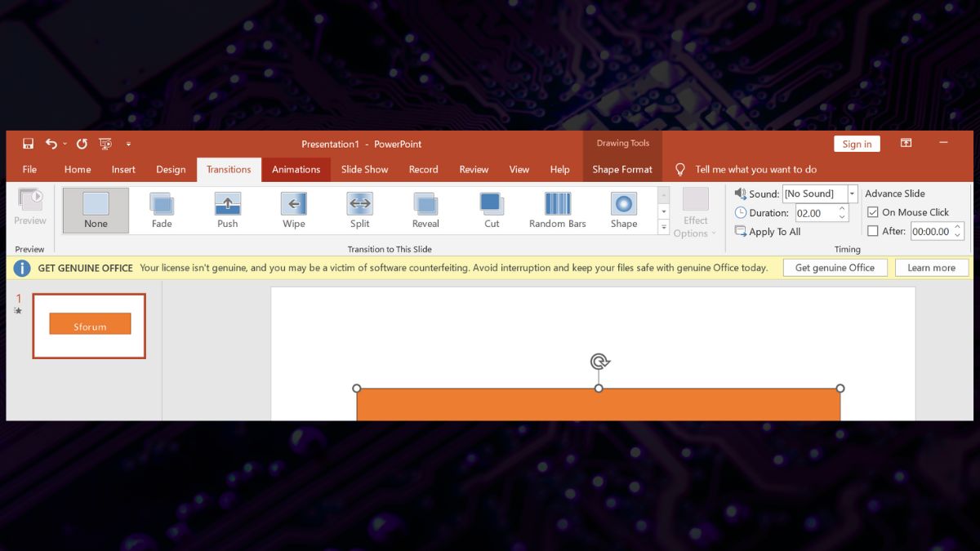
Task: Switch to the Animations tab
Action: [x=296, y=170]
